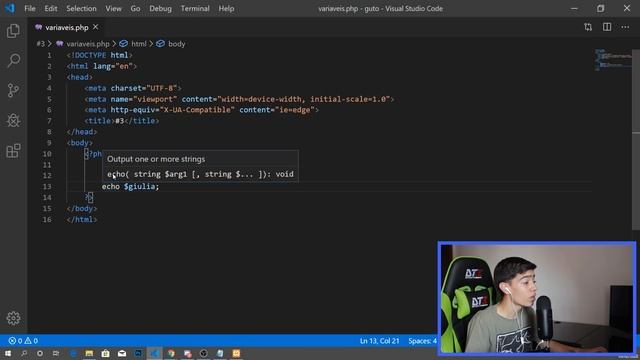This screenshot has width=640, height=360.
Task: Click the <!DOCTYPE html> line
Action: [100, 55]
